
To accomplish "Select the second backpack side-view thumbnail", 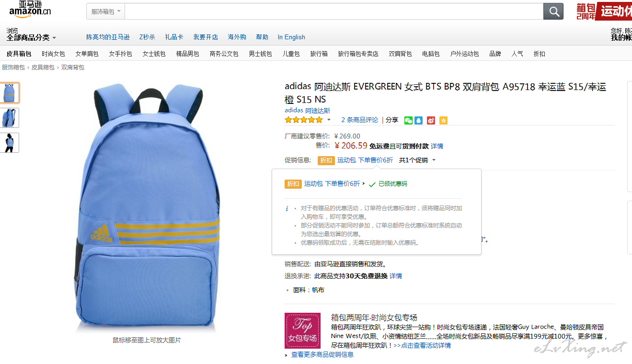I will 10,118.
